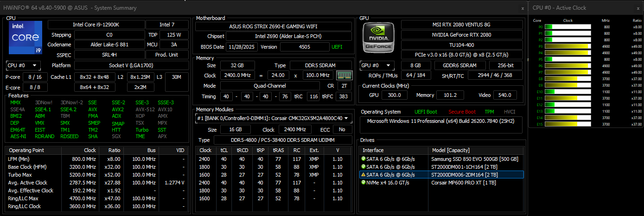Click the tRAS column header

(279, 150)
